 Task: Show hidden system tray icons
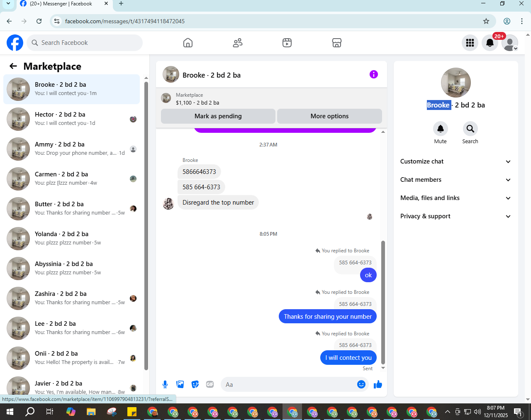[447, 412]
